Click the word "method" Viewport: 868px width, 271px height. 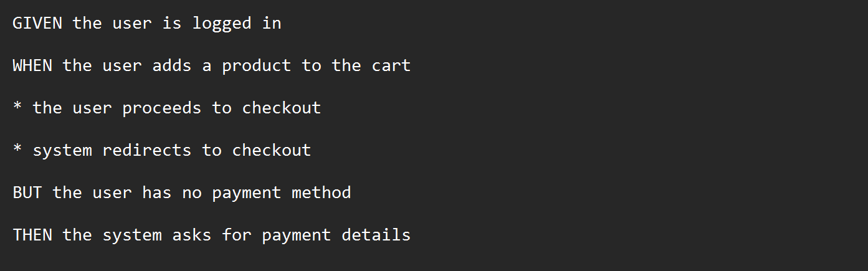tap(321, 193)
